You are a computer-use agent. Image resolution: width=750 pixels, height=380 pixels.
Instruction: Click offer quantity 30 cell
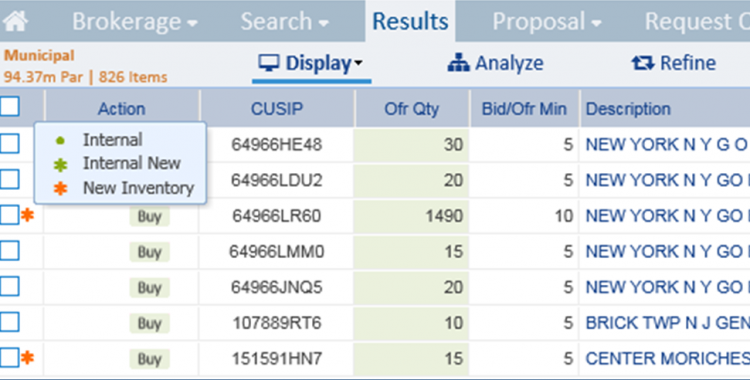[x=411, y=144]
